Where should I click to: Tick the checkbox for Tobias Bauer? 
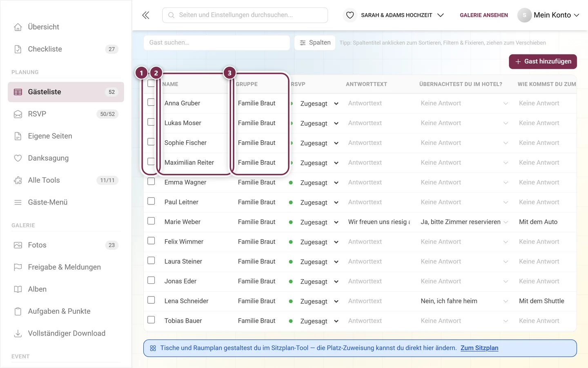point(151,320)
